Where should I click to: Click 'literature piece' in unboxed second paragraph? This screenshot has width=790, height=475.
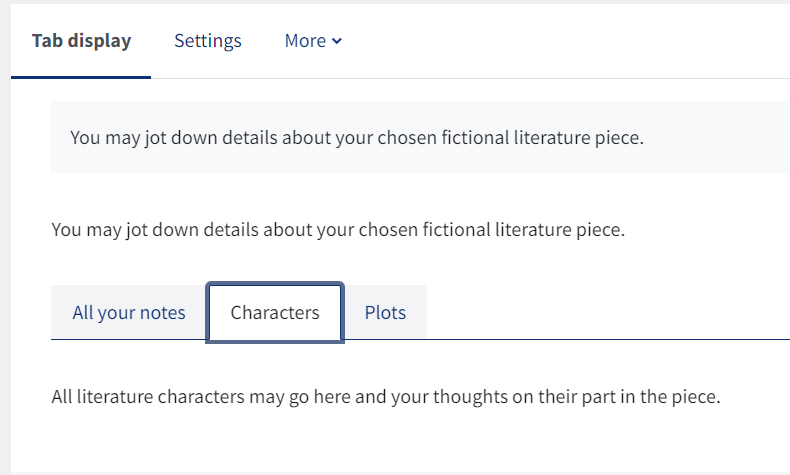pos(560,230)
